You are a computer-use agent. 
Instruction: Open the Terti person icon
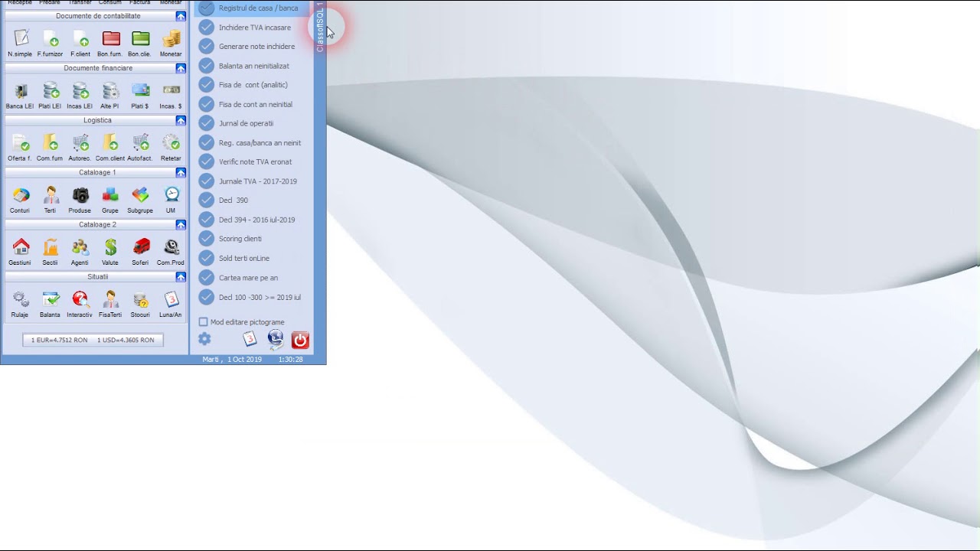[51, 194]
